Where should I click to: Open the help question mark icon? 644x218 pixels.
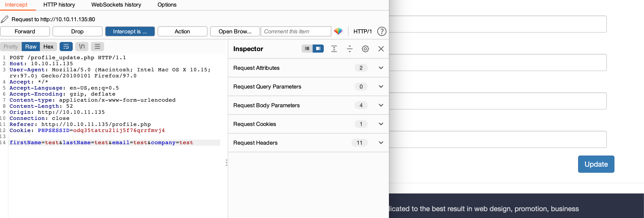coord(382,31)
